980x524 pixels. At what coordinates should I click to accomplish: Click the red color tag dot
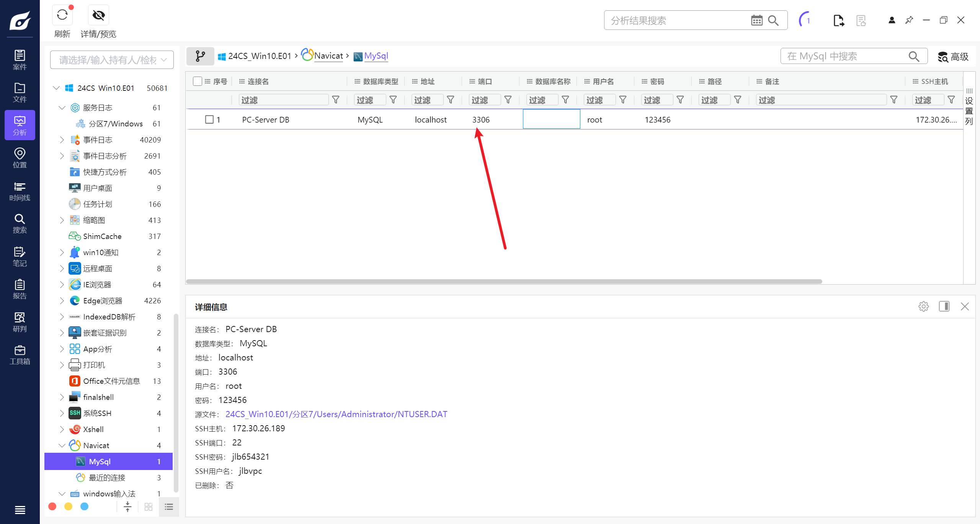point(52,506)
